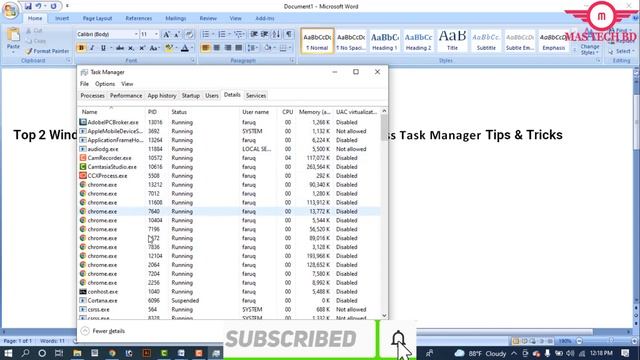
Task: Toggle Show paragraph marks icon
Action: (289, 34)
